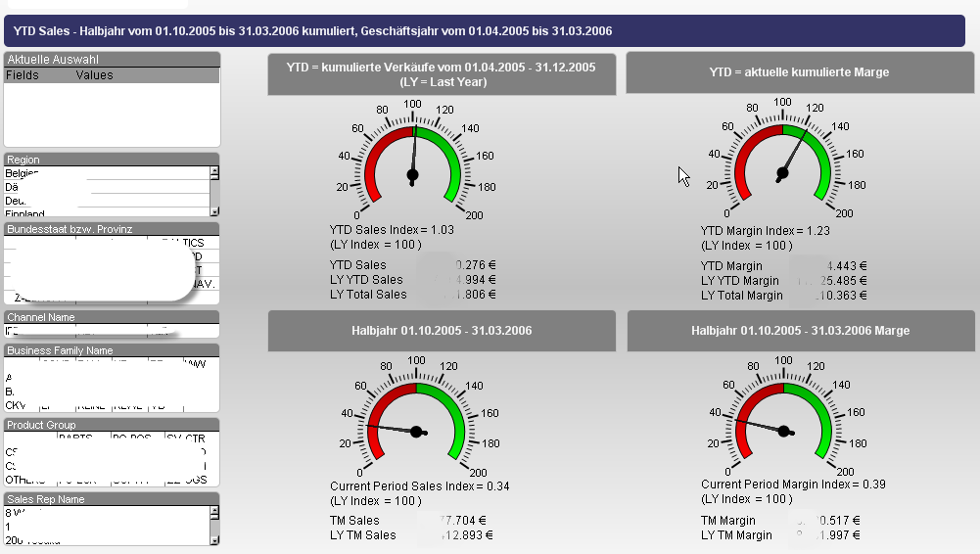Click the YTD Margin Index gauge needle hub
This screenshot has height=554, width=980.
click(782, 173)
